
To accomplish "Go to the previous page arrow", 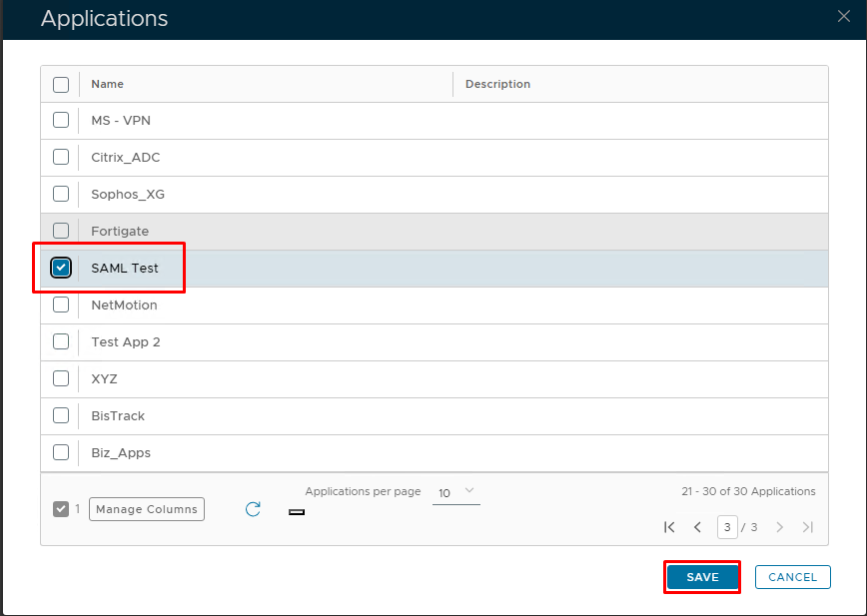I will pos(697,527).
